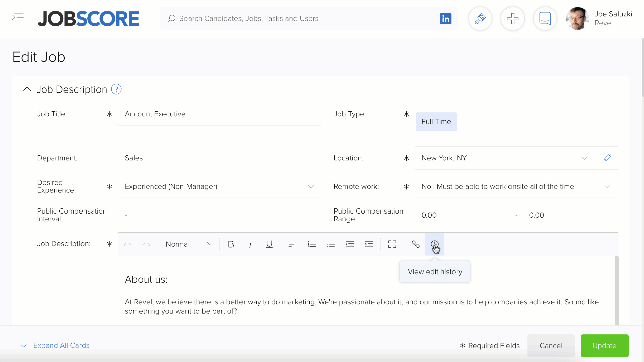This screenshot has height=362, width=644.
Task: Click the underline formatting icon
Action: tap(269, 244)
